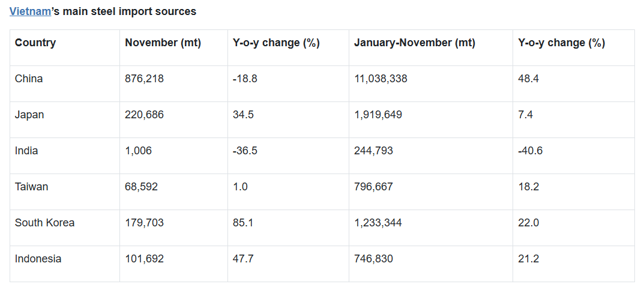Click China's November value 876,218
Image resolution: width=644 pixels, height=293 pixels.
coord(144,79)
